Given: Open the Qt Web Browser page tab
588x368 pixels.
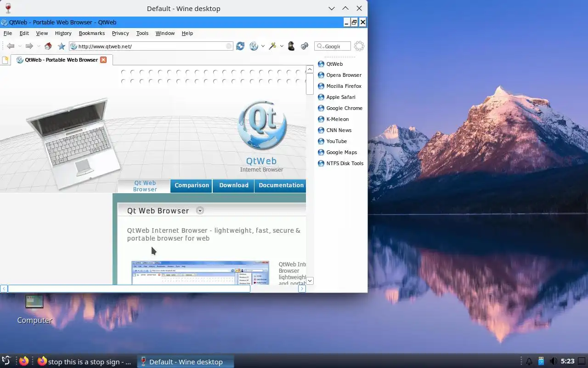Looking at the screenshot, I should [145, 186].
